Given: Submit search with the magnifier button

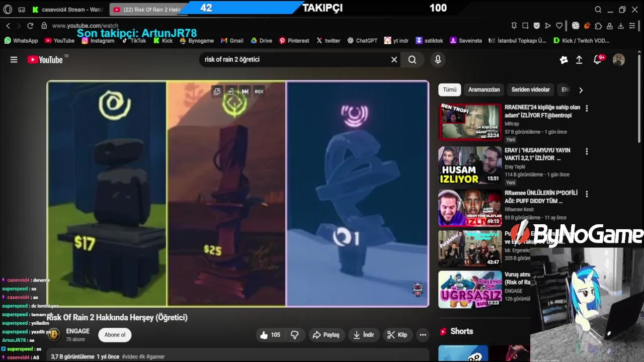Looking at the screenshot, I should pos(412,60).
